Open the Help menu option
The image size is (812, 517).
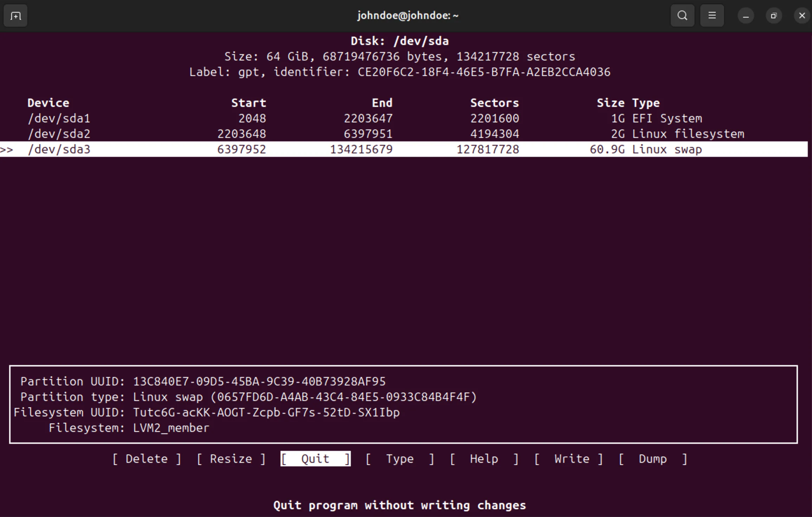click(484, 459)
